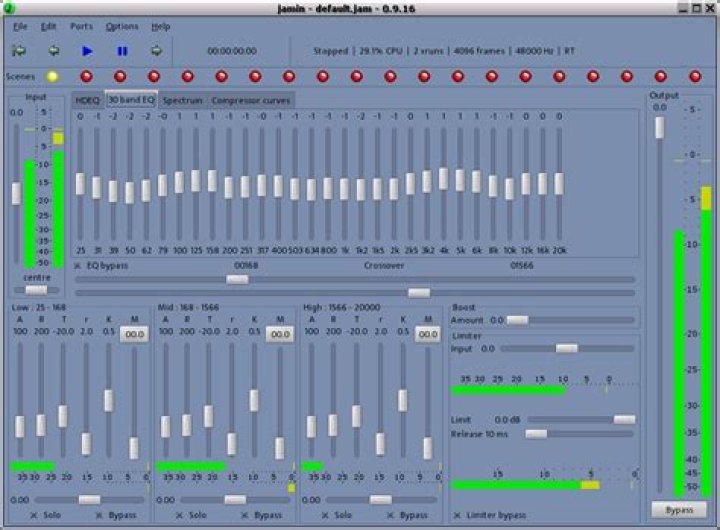Jump to the start with the leftmost transport icon
Viewport: 720px width, 530px height.
click(x=19, y=51)
